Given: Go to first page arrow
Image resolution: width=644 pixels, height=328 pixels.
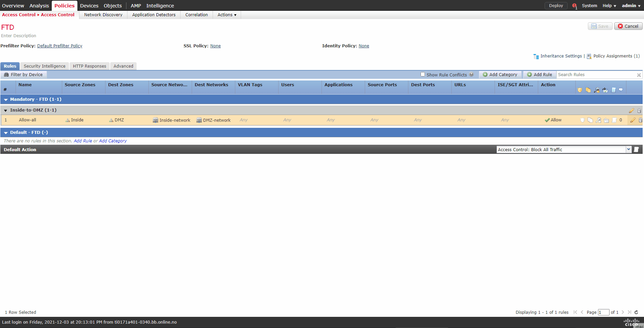Looking at the screenshot, I should tap(575, 312).
